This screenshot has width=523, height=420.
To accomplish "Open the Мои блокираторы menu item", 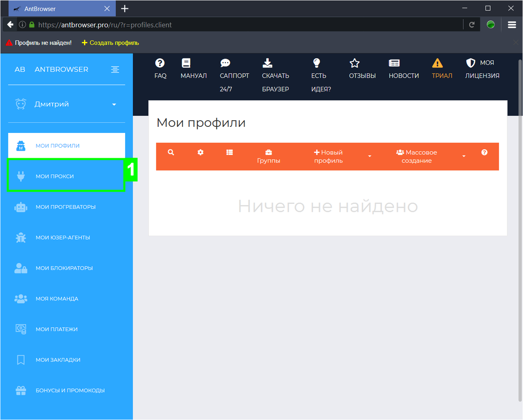I will (x=67, y=268).
